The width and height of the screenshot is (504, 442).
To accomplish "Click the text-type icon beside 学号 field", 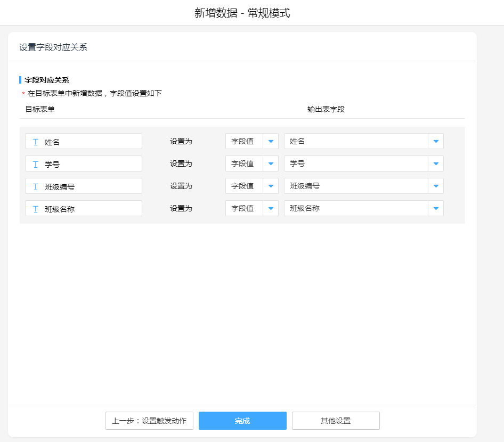I will [x=36, y=164].
